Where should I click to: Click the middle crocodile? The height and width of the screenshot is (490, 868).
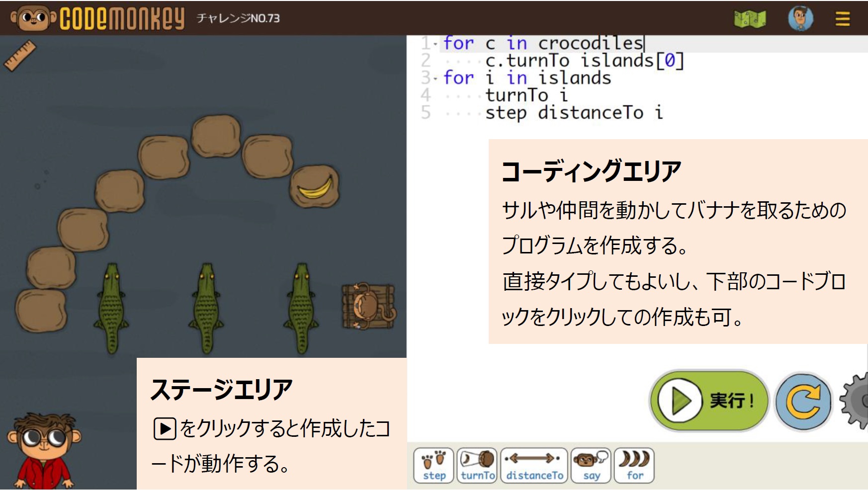(206, 308)
